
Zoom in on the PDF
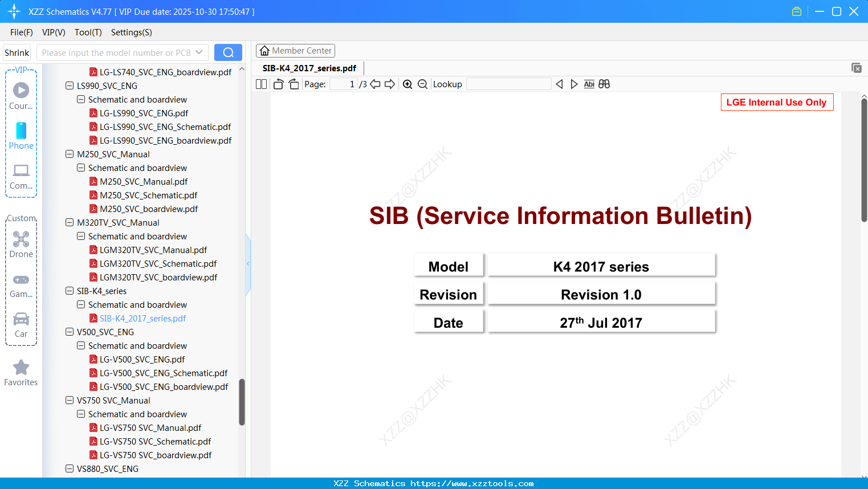click(407, 84)
